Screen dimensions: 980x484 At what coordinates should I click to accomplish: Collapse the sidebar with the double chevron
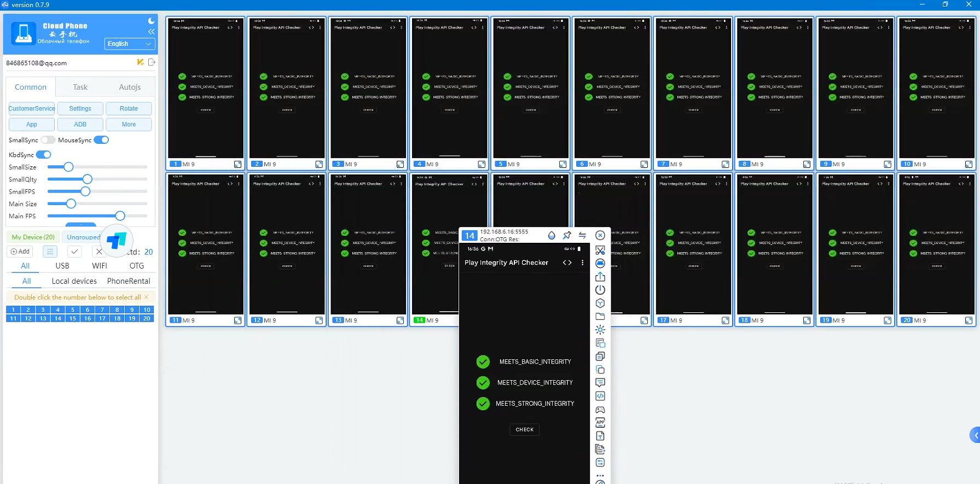coord(151,32)
